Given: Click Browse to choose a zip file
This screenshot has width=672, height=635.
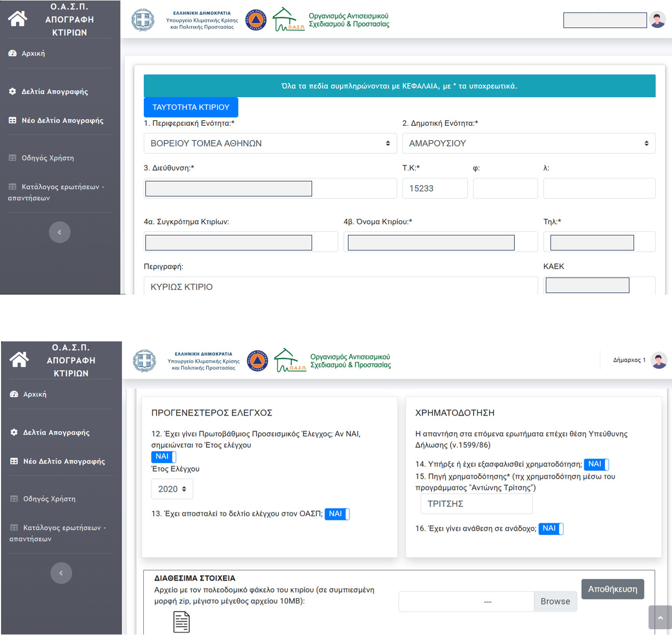Looking at the screenshot, I should [555, 601].
